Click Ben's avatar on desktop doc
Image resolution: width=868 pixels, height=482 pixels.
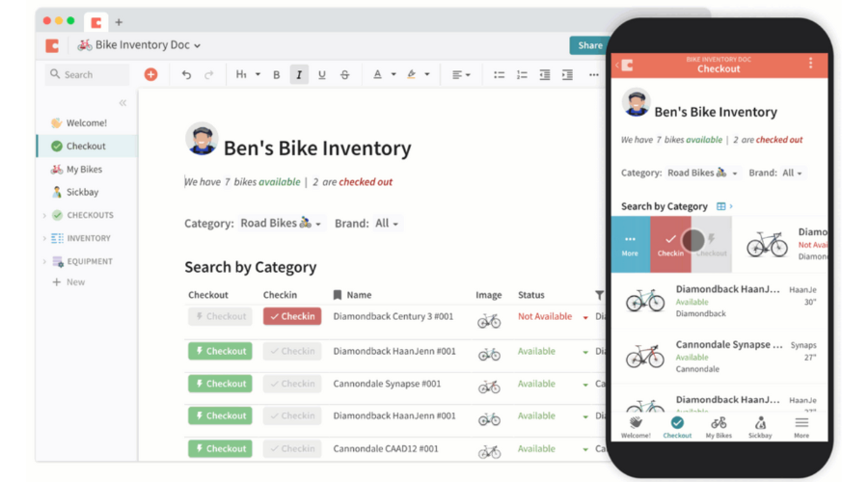click(x=202, y=139)
